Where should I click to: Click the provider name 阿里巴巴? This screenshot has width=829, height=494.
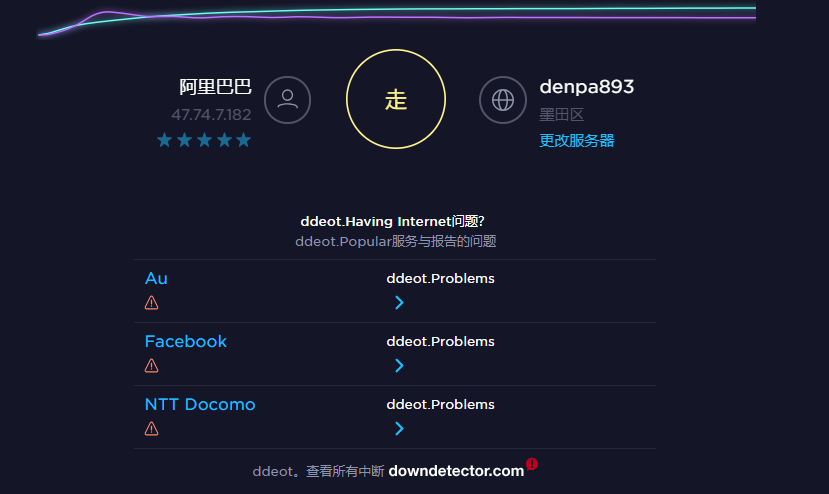pos(215,87)
